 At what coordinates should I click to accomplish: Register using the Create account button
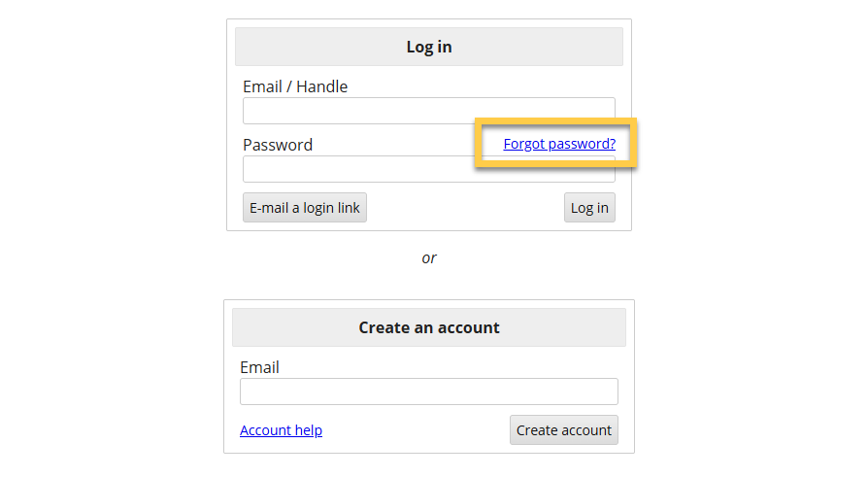[563, 430]
